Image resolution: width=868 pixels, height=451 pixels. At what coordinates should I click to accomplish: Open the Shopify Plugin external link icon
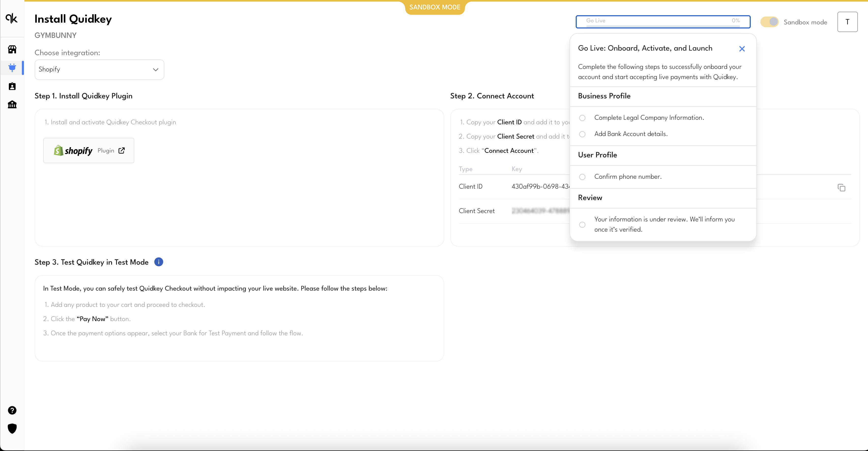(122, 151)
